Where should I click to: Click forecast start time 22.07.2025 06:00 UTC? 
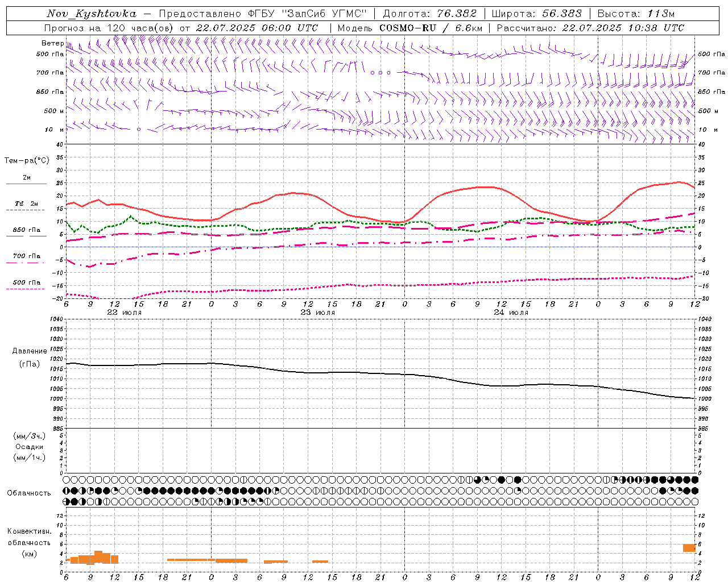coord(257,27)
